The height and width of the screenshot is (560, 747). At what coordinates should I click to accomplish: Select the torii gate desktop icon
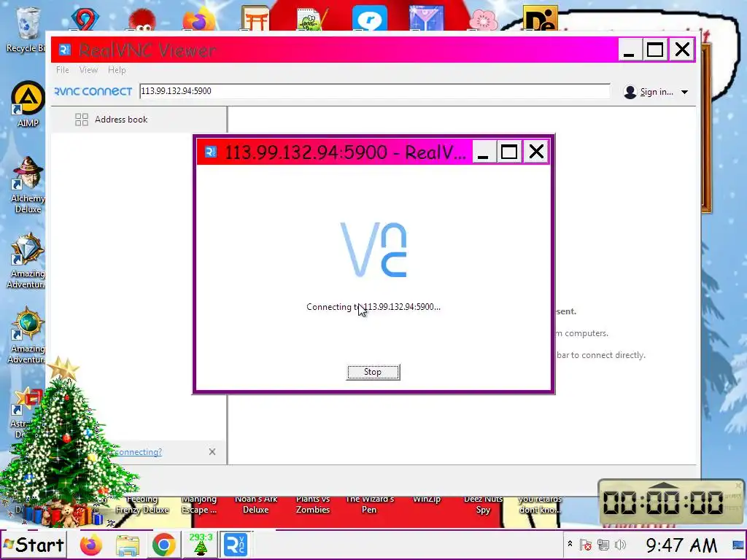pyautogui.click(x=255, y=18)
